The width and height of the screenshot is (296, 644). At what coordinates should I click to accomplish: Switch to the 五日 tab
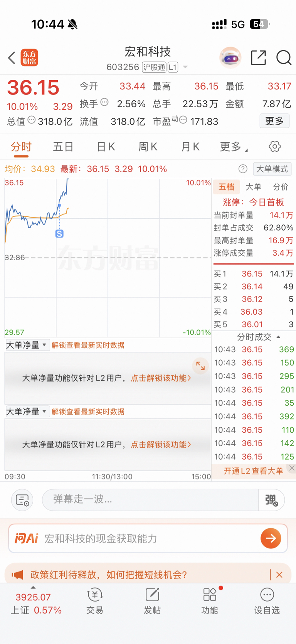(63, 147)
